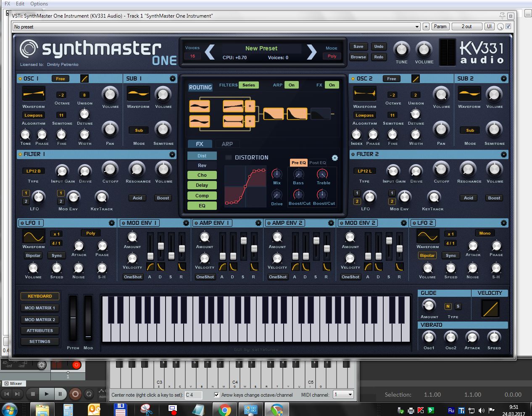Toggle Arrow keys change octave checkbox
Screen dimensions: 532x416
216,395
